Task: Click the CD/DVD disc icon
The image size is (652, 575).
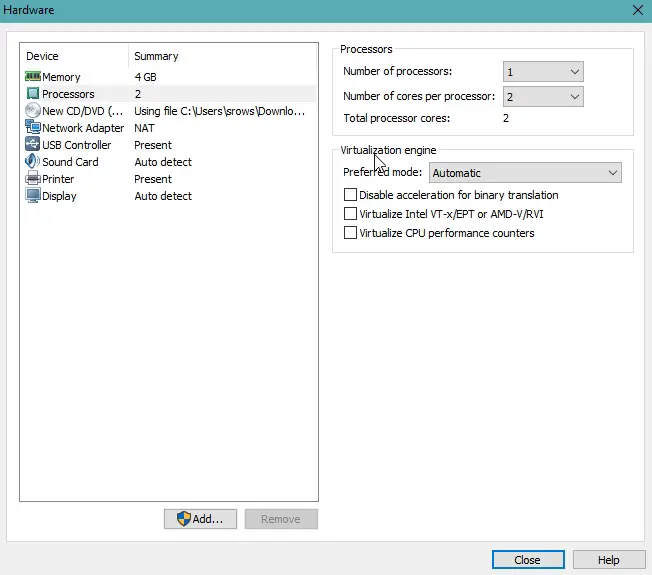Action: pyautogui.click(x=32, y=111)
